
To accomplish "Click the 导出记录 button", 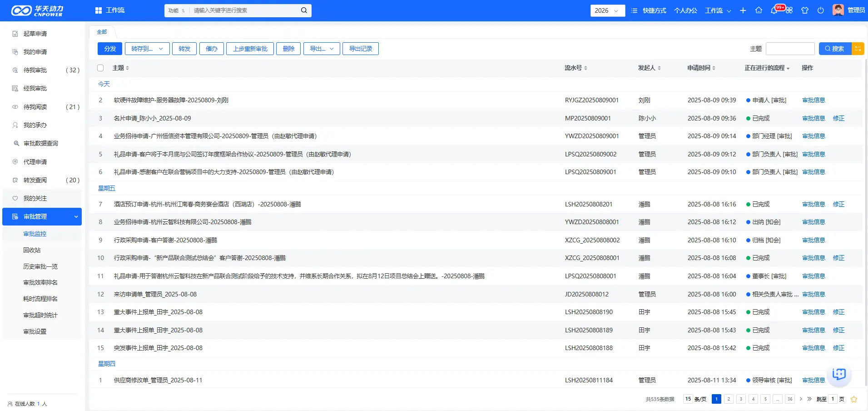I will (x=361, y=49).
